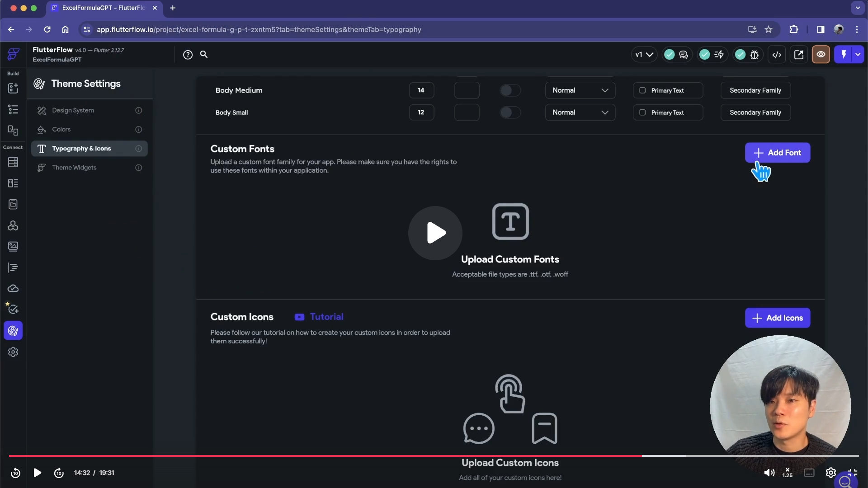868x488 pixels.
Task: Open the comments status icon
Action: pos(684,55)
